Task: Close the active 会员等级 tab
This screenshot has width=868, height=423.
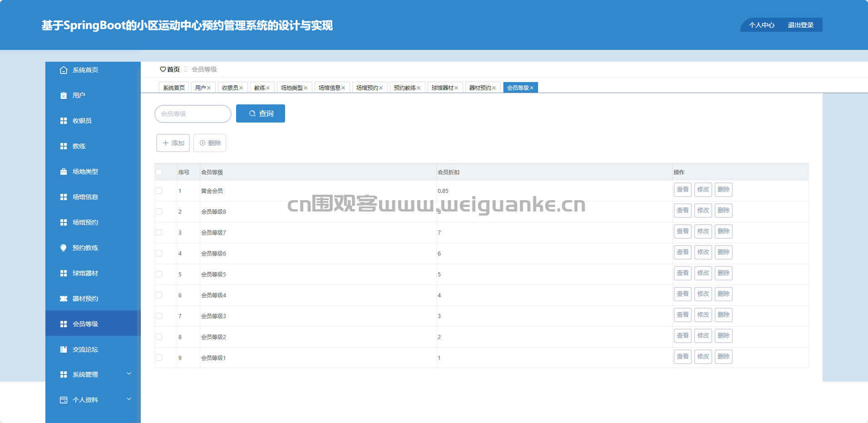Action: point(532,88)
